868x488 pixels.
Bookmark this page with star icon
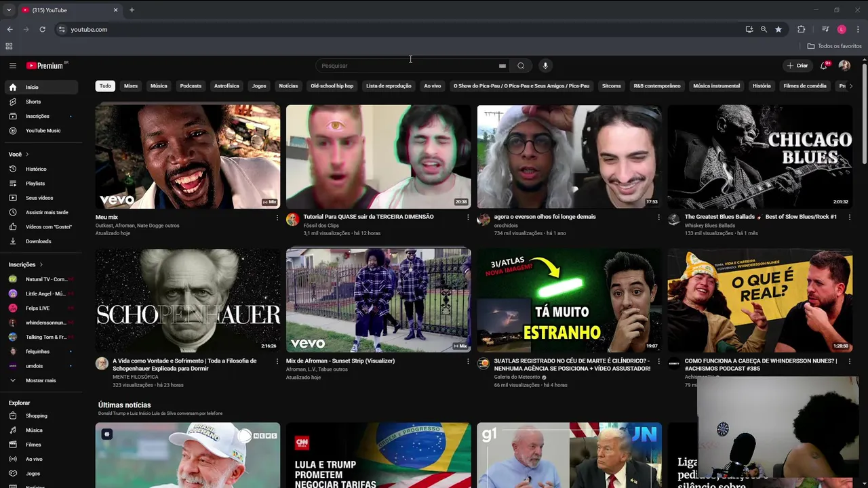(778, 30)
